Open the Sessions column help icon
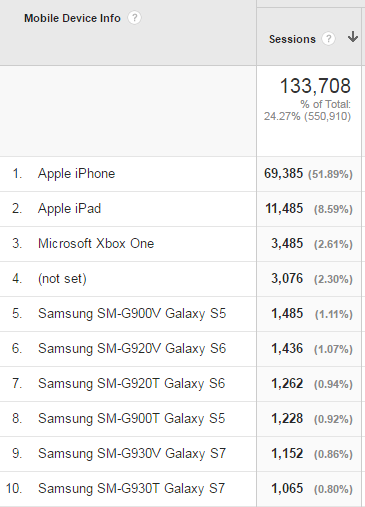Viewport: 365px width, 507px height. pyautogui.click(x=328, y=39)
